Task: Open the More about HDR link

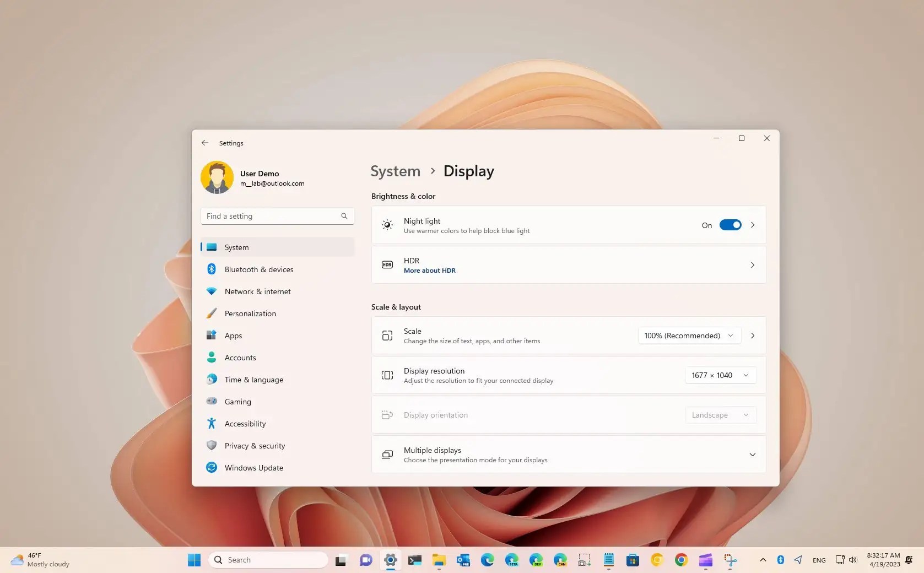Action: (x=429, y=271)
